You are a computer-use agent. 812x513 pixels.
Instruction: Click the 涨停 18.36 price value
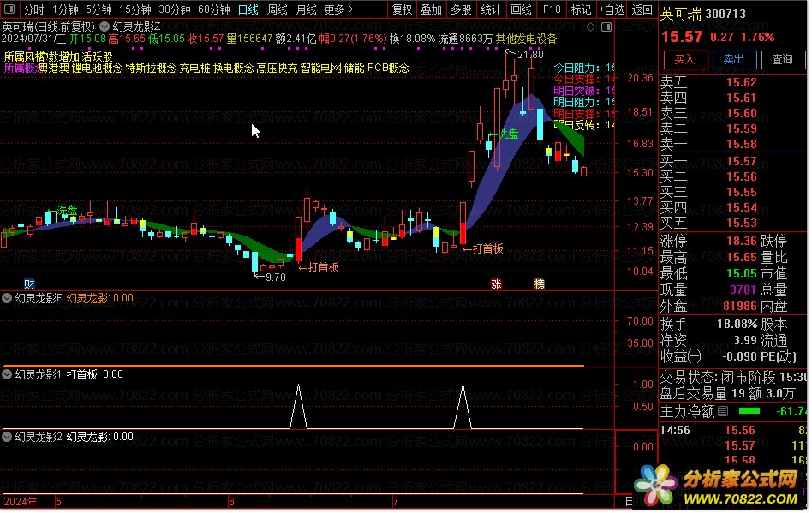tap(742, 241)
